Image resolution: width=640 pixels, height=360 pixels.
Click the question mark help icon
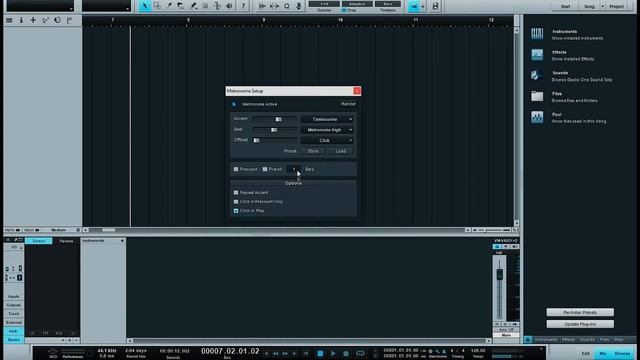point(243,6)
